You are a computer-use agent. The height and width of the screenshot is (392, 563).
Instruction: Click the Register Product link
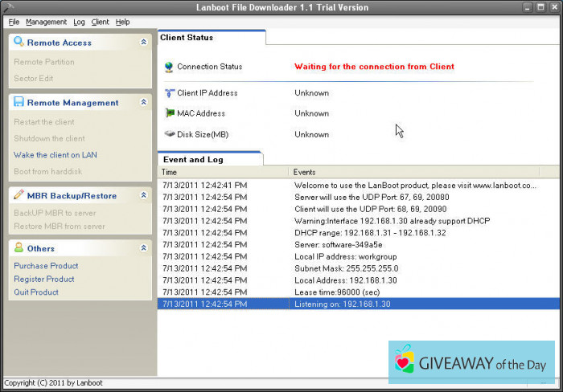(44, 279)
